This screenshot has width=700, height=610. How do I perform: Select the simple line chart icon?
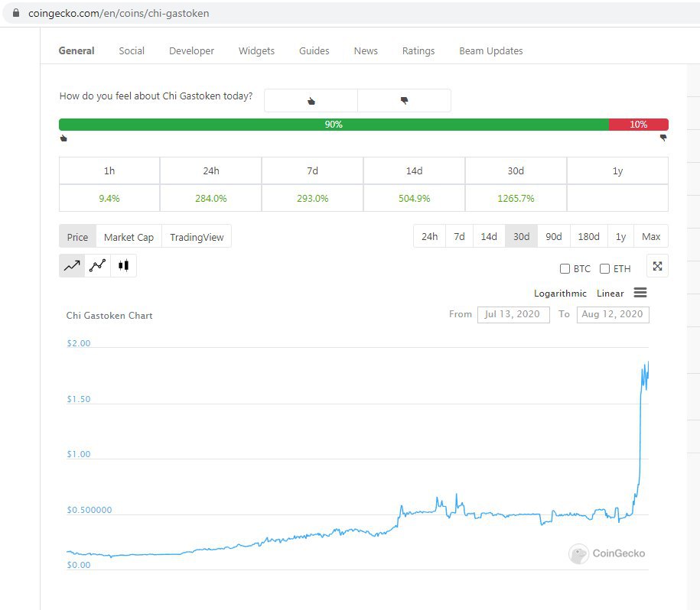point(72,266)
